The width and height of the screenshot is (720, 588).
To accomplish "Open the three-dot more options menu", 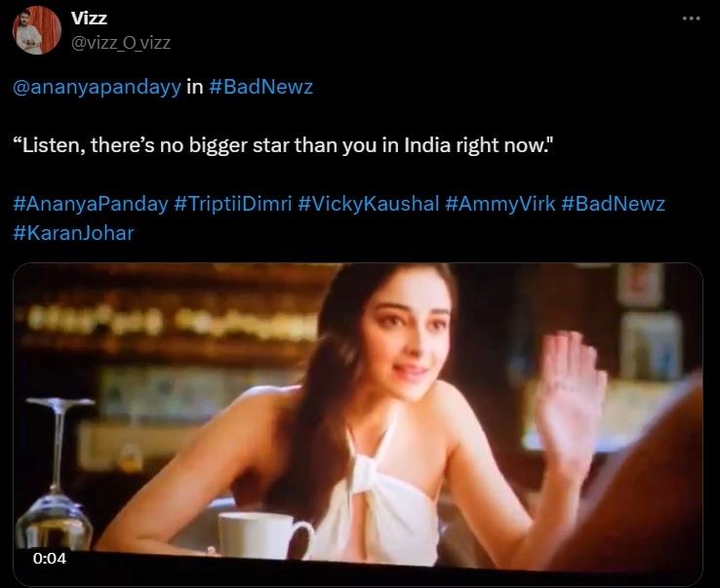I will [691, 19].
